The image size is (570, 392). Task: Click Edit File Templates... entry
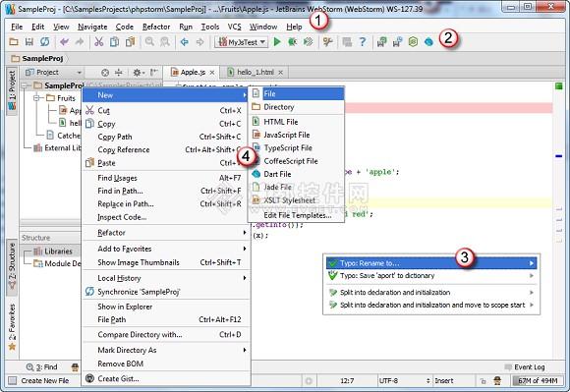tap(296, 215)
